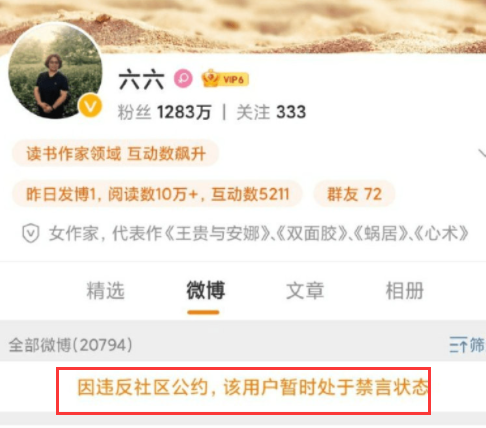View the 粉丝 1283万 followers list
Viewport: 486px width, 428px height.
click(164, 112)
